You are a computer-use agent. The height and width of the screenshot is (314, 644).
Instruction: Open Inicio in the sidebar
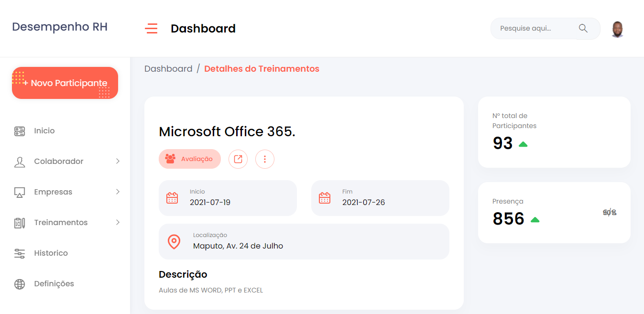tap(44, 131)
